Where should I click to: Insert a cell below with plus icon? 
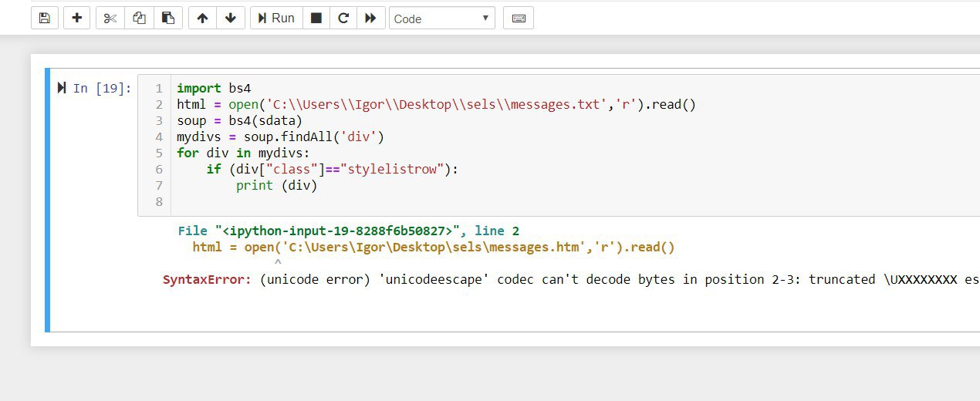pyautogui.click(x=76, y=18)
